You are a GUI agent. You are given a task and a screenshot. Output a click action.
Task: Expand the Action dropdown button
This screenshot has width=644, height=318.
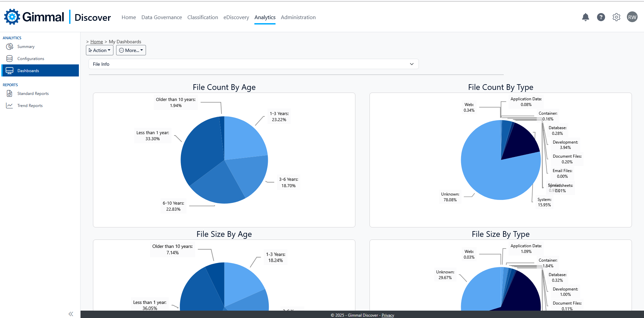click(x=99, y=50)
